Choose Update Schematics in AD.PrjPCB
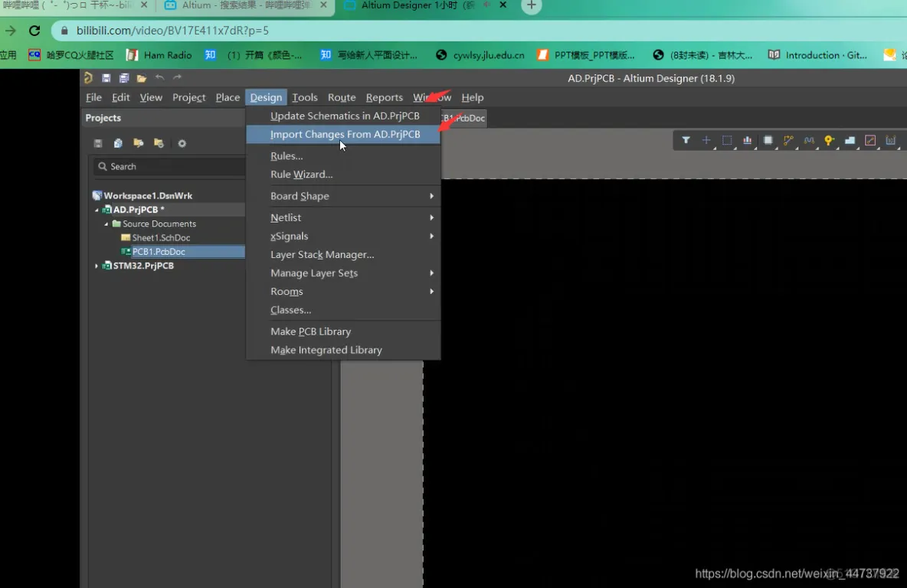This screenshot has width=907, height=588. click(344, 116)
